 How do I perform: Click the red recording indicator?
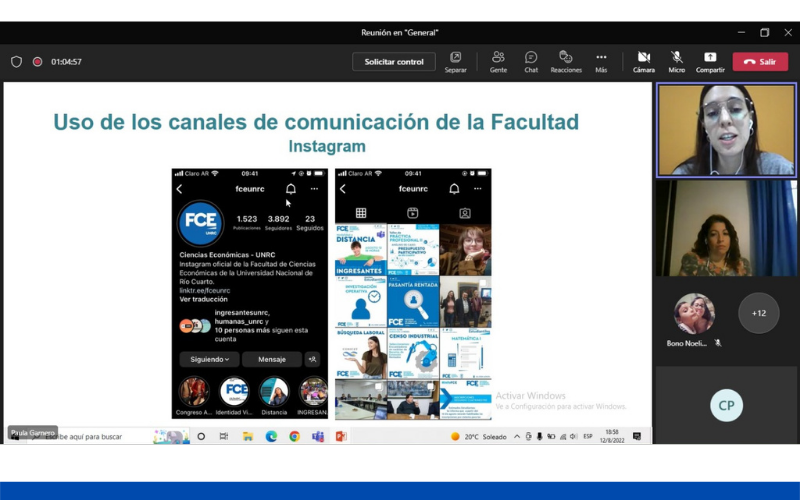37,62
